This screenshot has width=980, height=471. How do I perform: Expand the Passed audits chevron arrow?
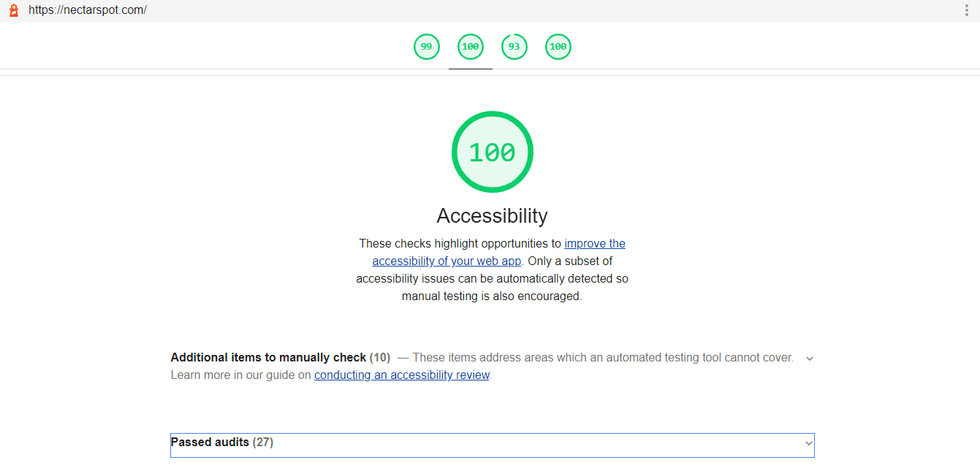pos(808,443)
